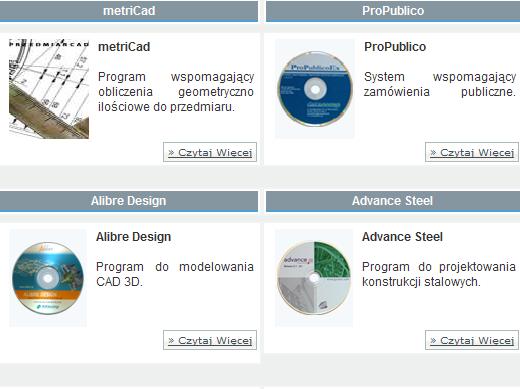
Task: Click the Alibre Design CD disc image
Action: (x=48, y=278)
